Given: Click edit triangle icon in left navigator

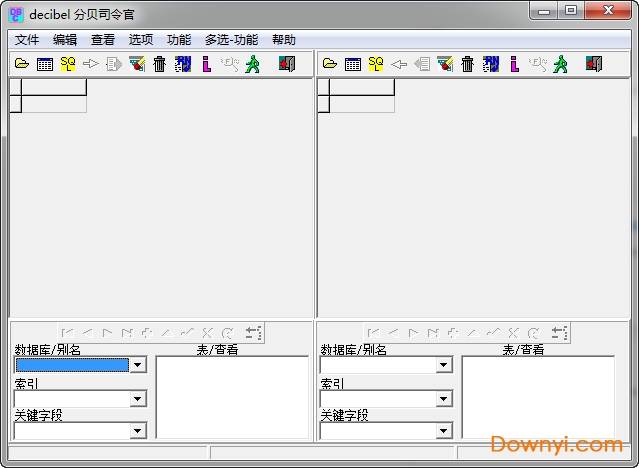Looking at the screenshot, I should click(167, 333).
